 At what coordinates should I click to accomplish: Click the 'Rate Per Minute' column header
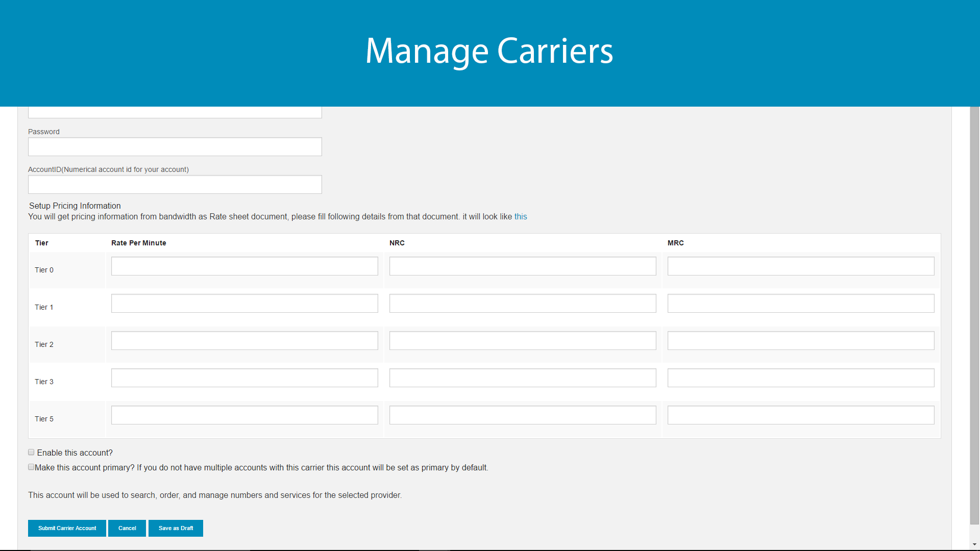[x=139, y=243]
